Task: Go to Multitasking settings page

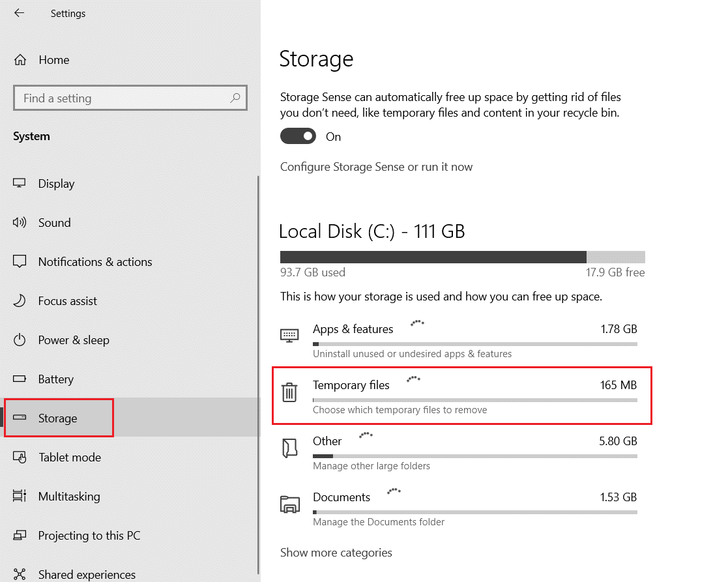Action: pos(69,496)
